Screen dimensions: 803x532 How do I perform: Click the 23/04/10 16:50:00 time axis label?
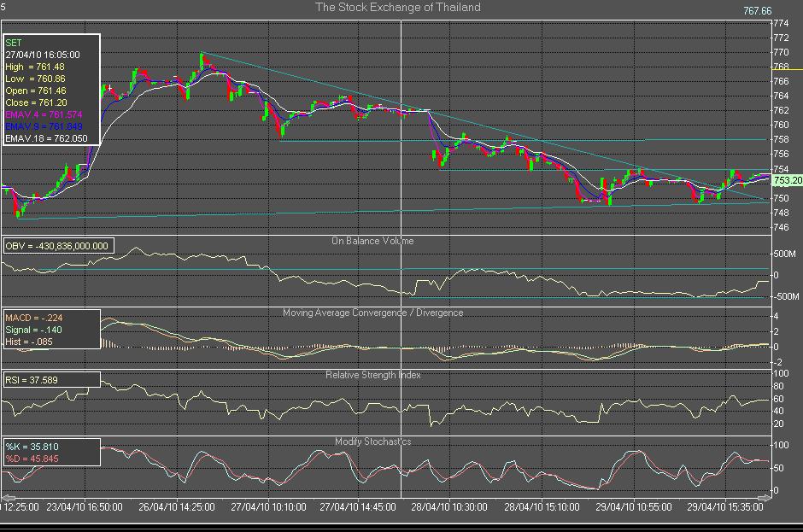tap(85, 507)
